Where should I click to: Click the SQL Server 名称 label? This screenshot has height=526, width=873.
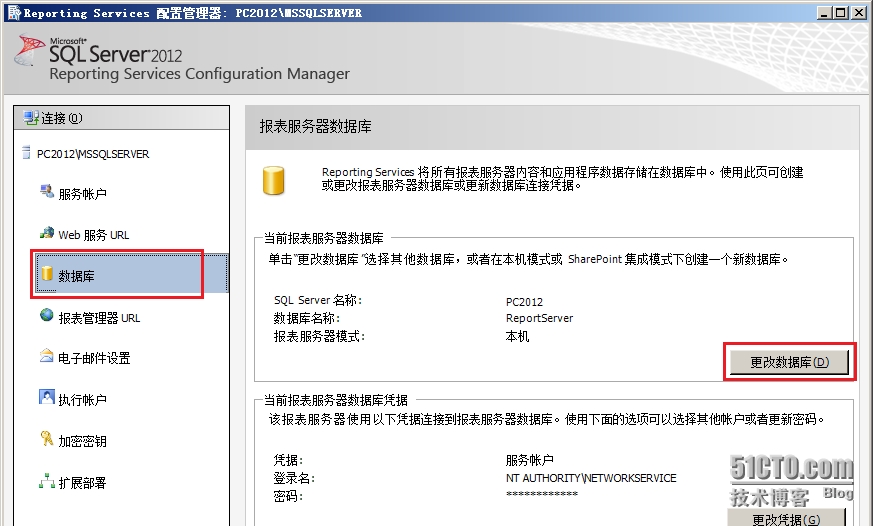tap(318, 301)
